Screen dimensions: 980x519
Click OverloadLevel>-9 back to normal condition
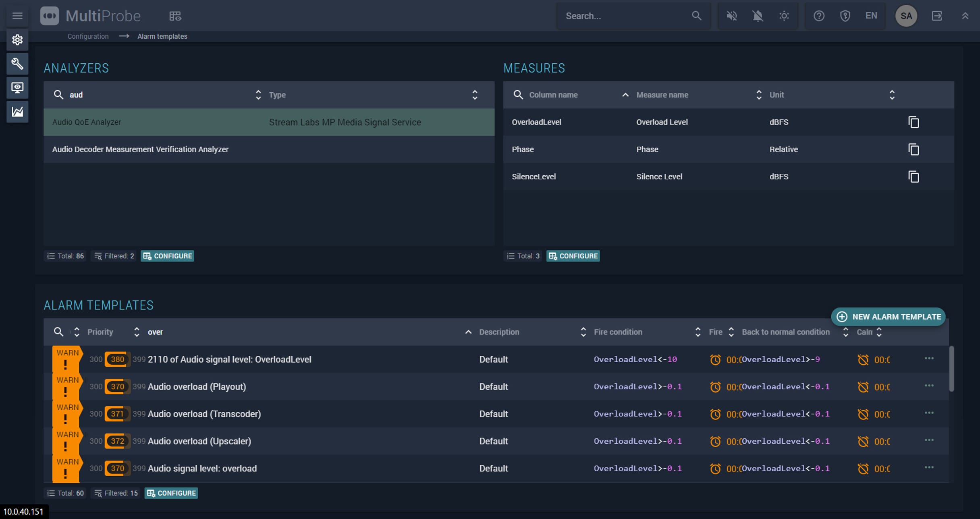(781, 359)
